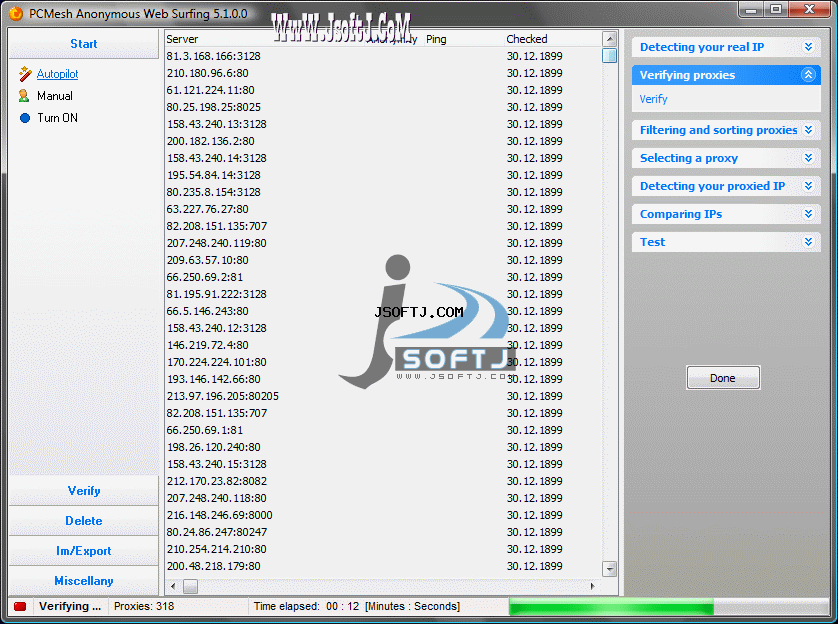Collapse Verifying proxies chevron
Viewport: 838px width, 624px height.
click(808, 75)
